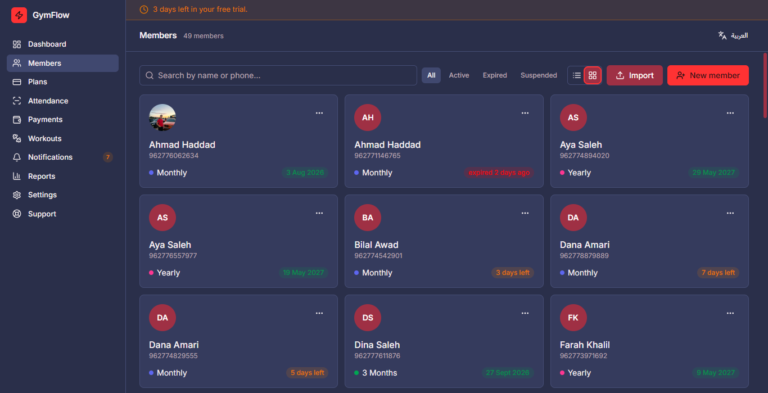Open Dashboard via its grid icon
The height and width of the screenshot is (393, 768).
click(x=17, y=44)
